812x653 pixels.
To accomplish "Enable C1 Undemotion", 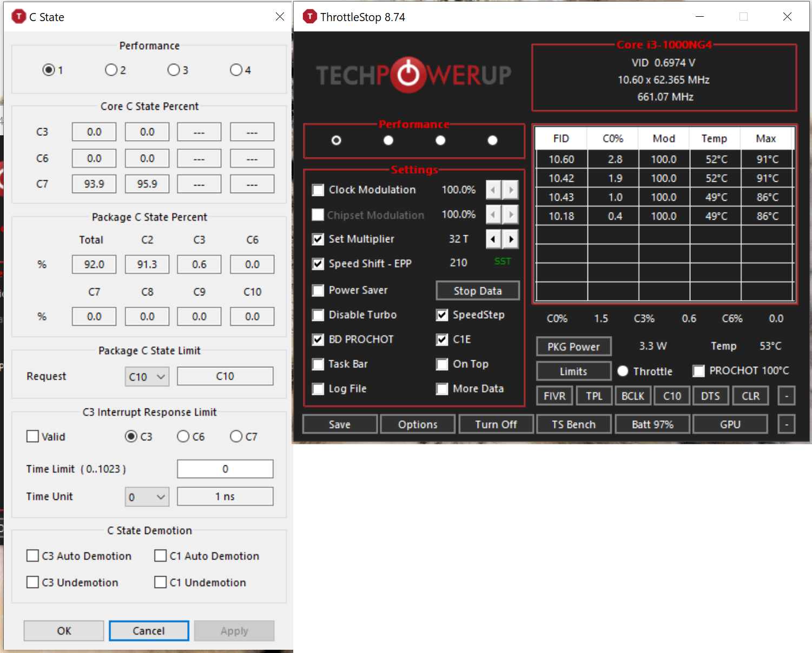I will (160, 582).
